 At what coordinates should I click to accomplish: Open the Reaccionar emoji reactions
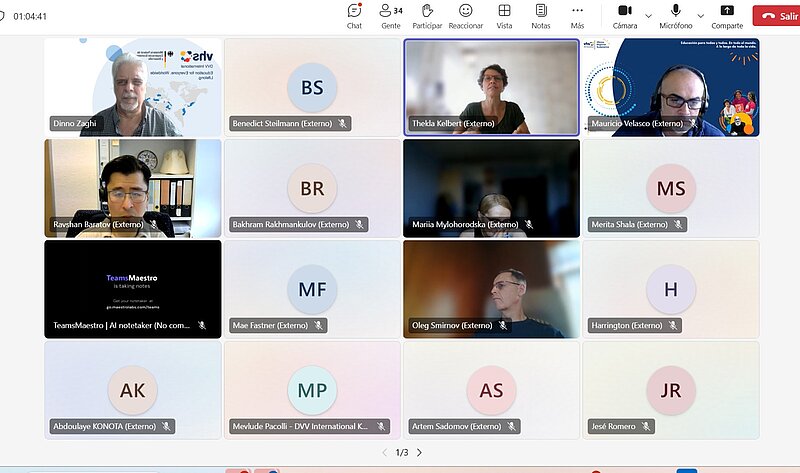pyautogui.click(x=465, y=14)
